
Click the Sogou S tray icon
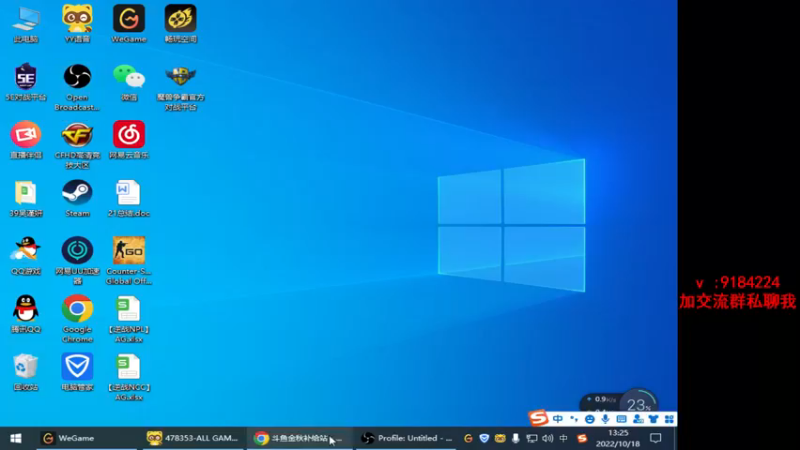[582, 438]
